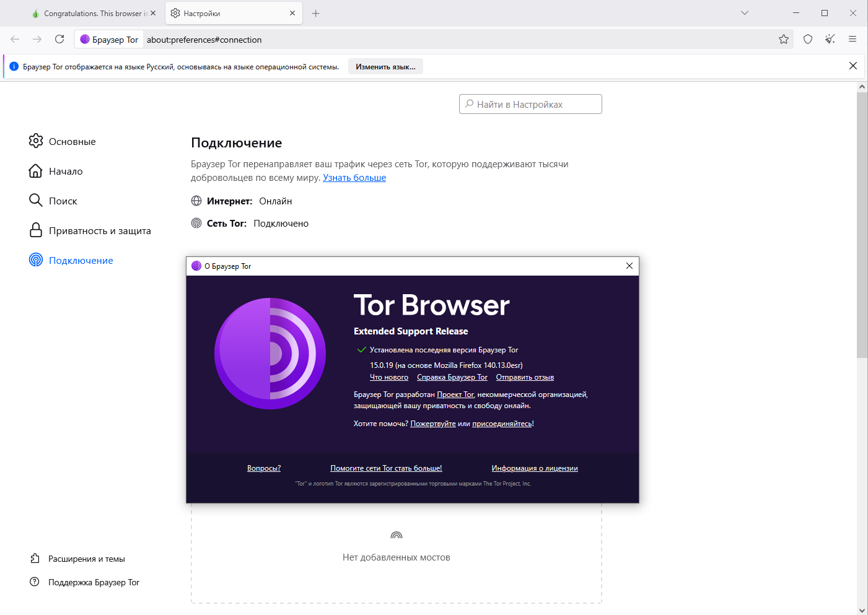Click the onion icon beside Подключение

pyautogui.click(x=36, y=260)
